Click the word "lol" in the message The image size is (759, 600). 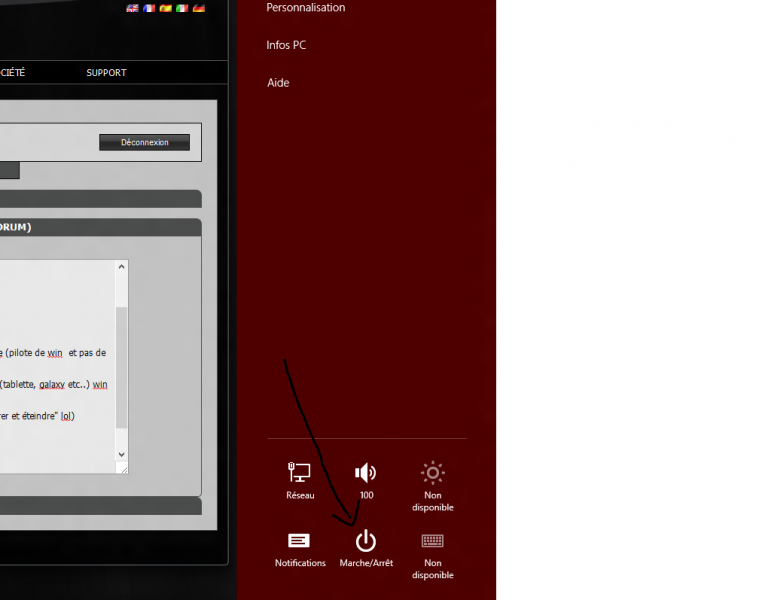coord(67,416)
